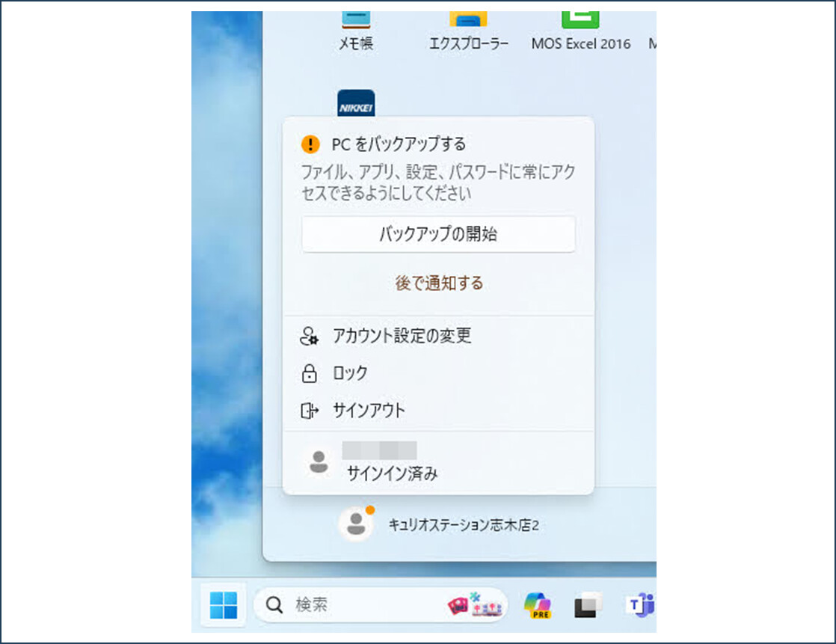836x644 pixels.
Task: Click the colorful search highlight icon in the search box
Action: [474, 604]
